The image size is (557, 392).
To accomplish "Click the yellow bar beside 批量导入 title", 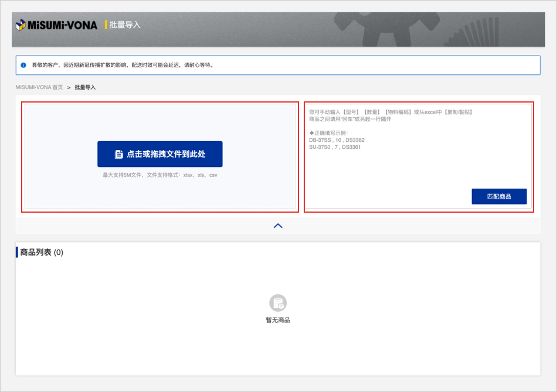I will pos(106,25).
